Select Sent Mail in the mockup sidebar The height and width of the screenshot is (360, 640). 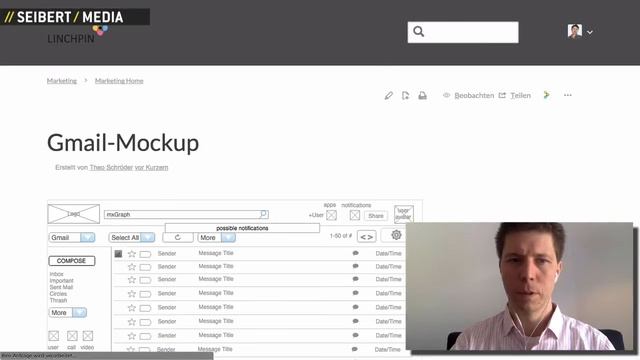click(x=61, y=287)
